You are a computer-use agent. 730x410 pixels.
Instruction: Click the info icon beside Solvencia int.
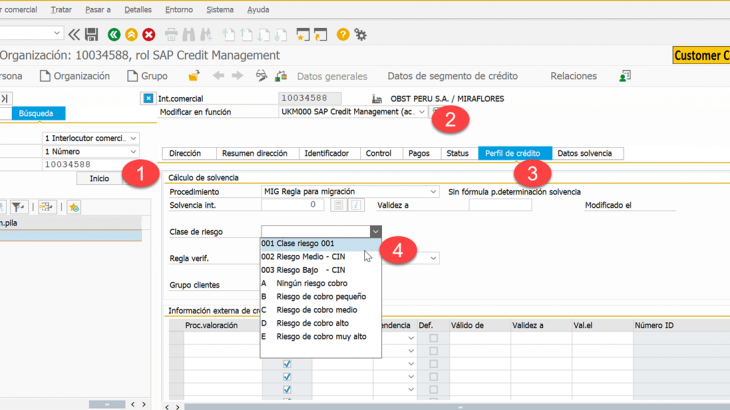[356, 205]
